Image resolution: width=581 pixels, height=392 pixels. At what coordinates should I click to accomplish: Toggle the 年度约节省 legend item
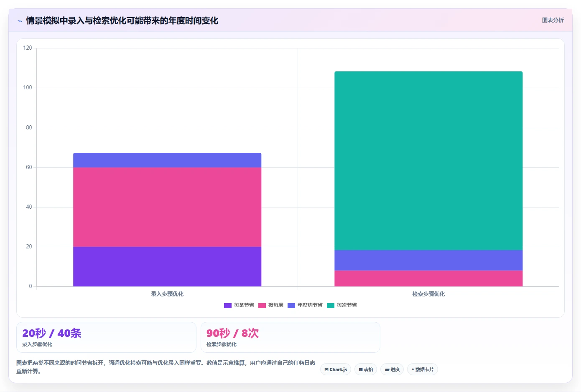point(305,305)
